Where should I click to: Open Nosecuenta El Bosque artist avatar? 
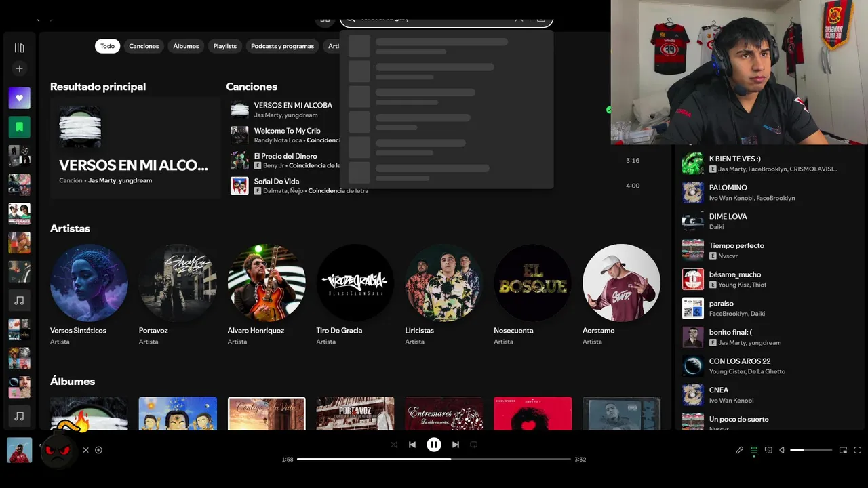[532, 283]
